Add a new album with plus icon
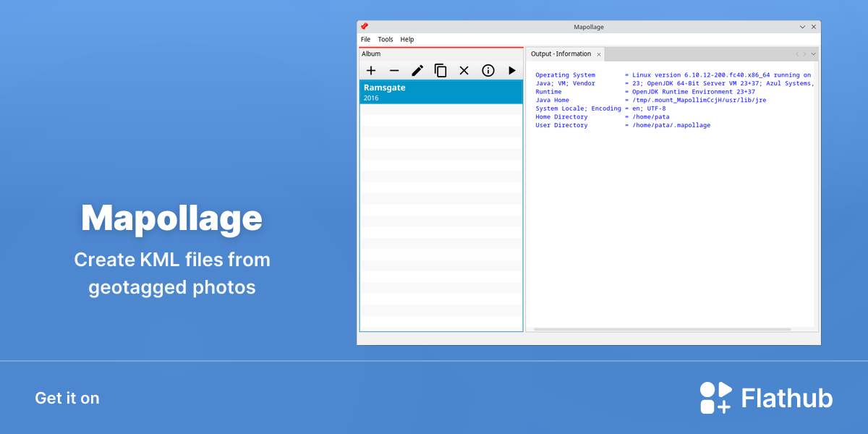The width and height of the screenshot is (868, 434). (x=371, y=70)
